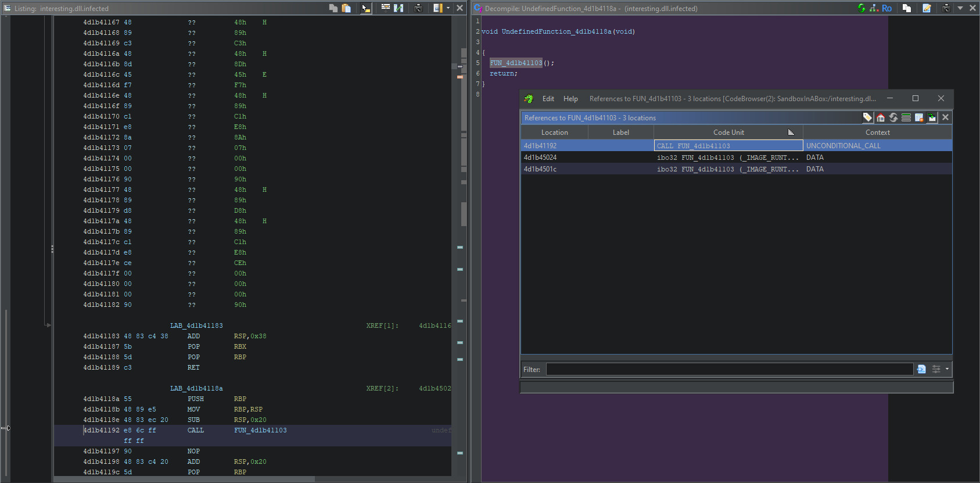This screenshot has width=980, height=483.
Task: Click the Paste icon in Listing toolbar
Action: point(346,8)
